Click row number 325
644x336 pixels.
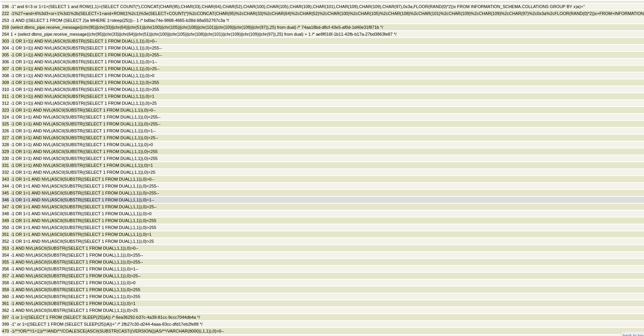click(x=5, y=124)
